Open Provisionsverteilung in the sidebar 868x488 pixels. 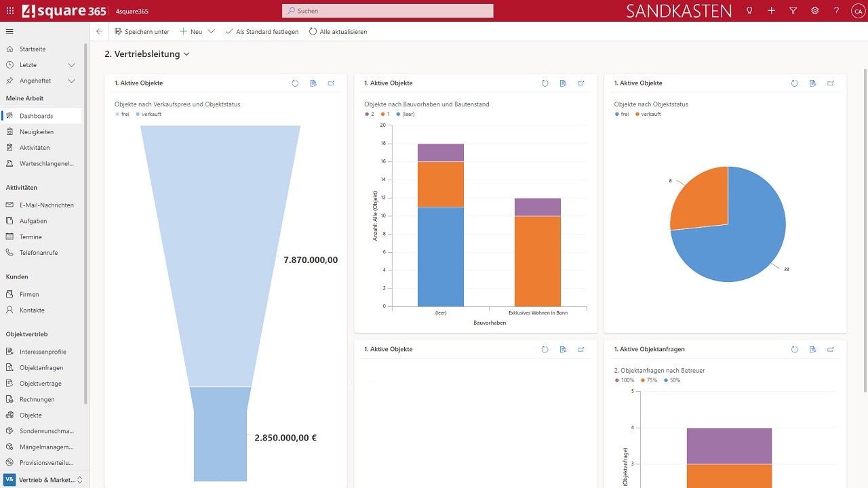[41, 463]
